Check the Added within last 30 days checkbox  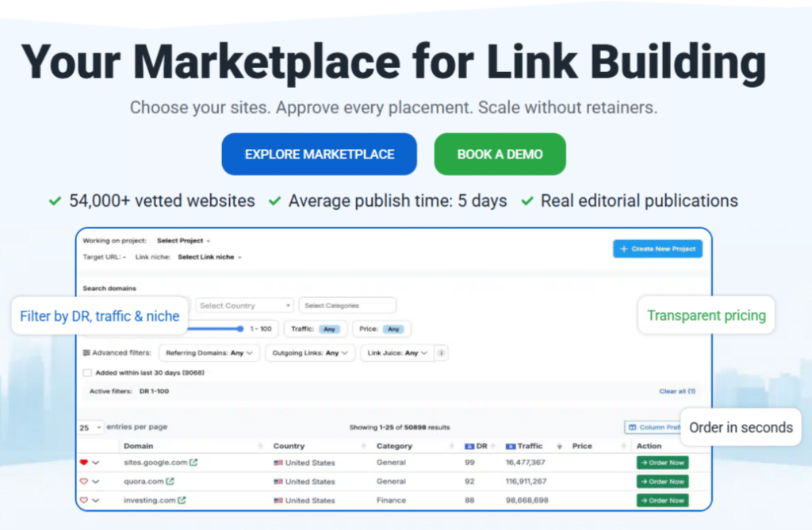[87, 372]
